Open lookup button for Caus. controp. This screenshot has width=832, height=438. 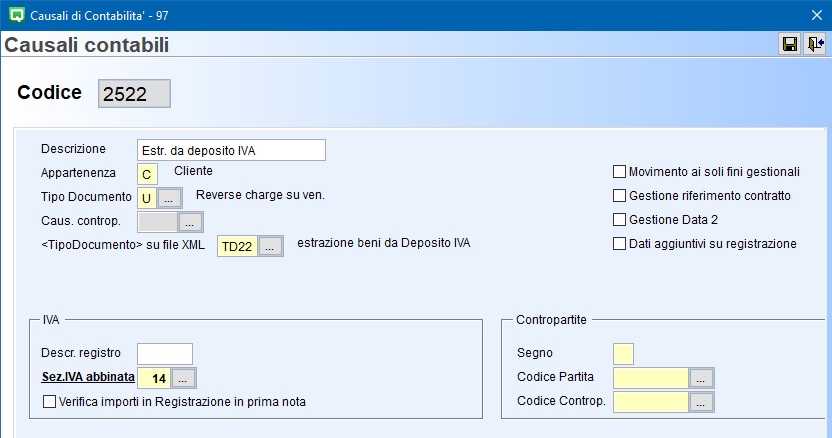pos(190,222)
